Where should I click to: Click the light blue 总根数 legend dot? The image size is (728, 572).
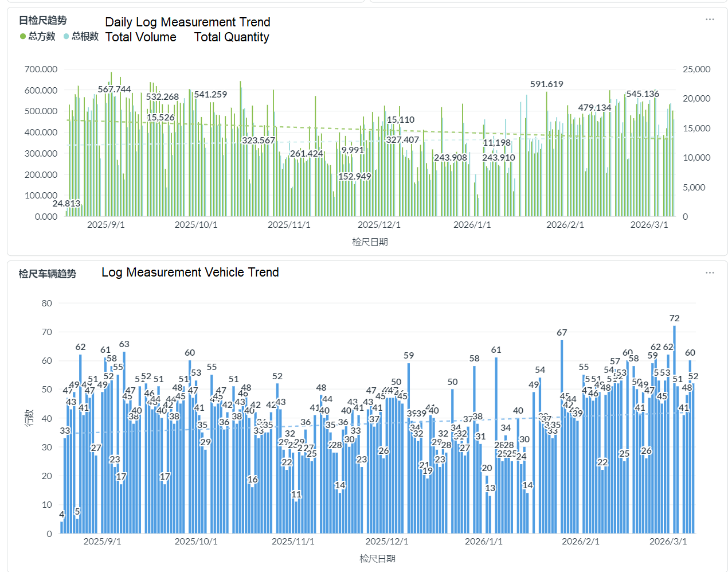tap(66, 36)
